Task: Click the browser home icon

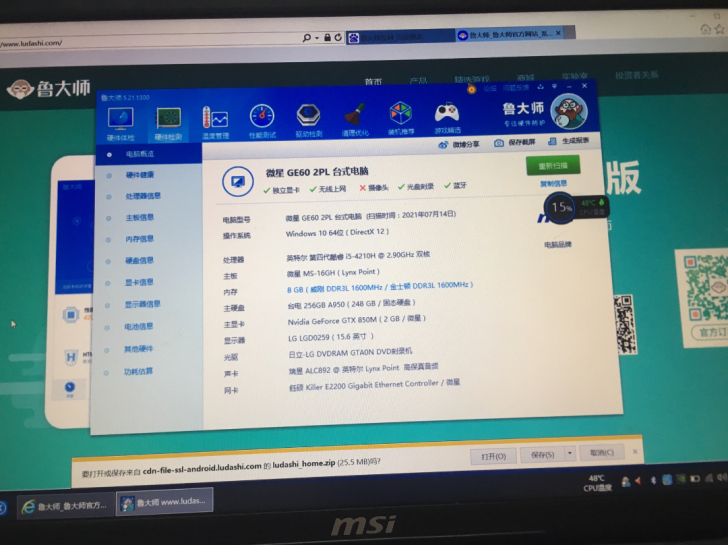Action: (x=705, y=30)
